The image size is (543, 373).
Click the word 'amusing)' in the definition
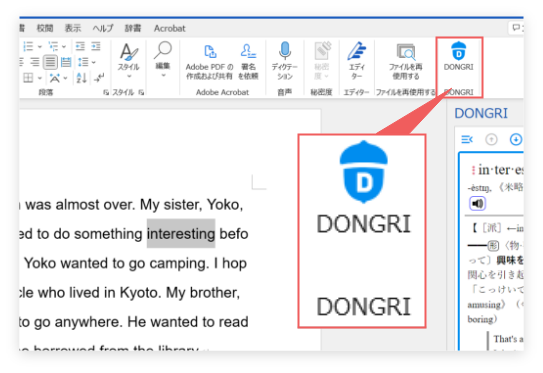tap(486, 305)
